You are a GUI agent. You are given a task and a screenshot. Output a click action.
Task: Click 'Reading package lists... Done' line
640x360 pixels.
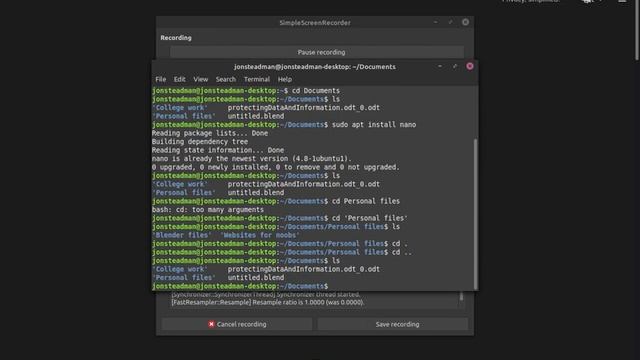[x=210, y=133]
